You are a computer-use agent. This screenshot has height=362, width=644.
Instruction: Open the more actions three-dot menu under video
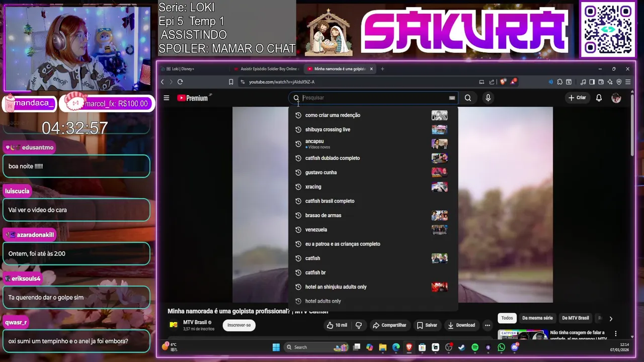pyautogui.click(x=488, y=325)
